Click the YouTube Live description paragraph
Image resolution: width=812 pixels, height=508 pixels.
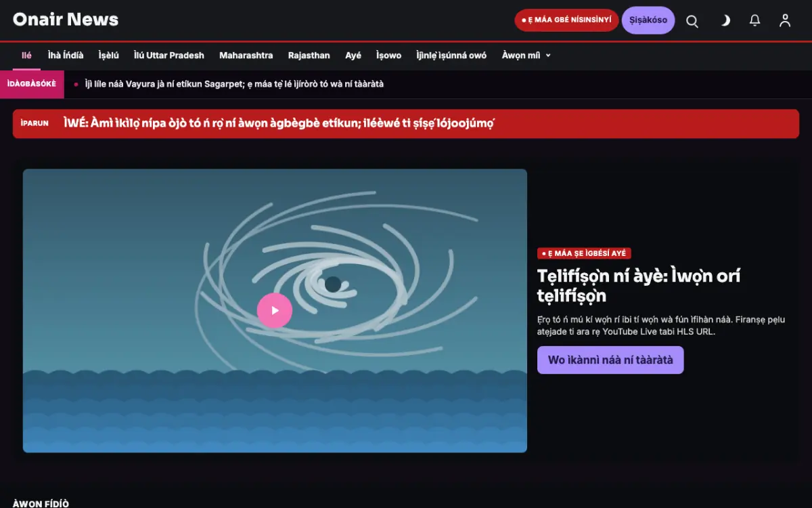point(662,326)
